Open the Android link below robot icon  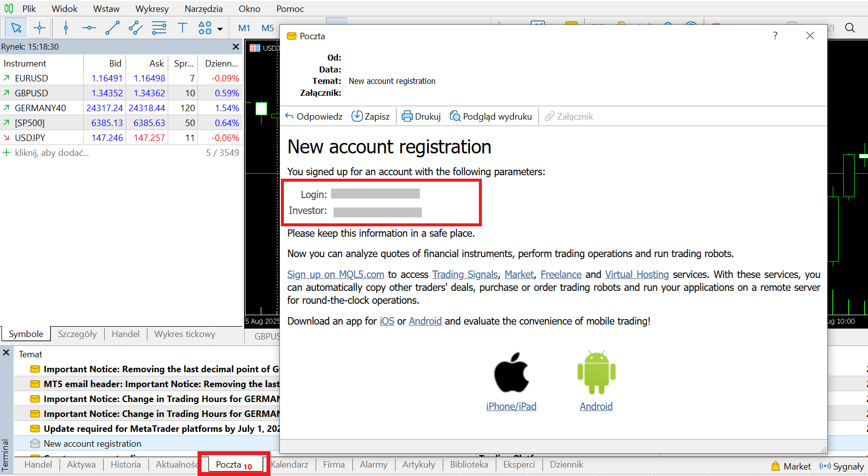(x=596, y=407)
